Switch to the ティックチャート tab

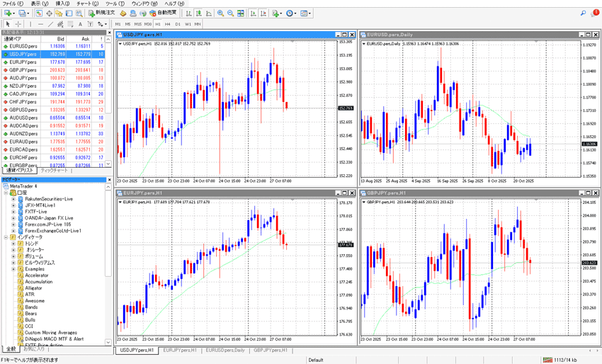tap(54, 171)
